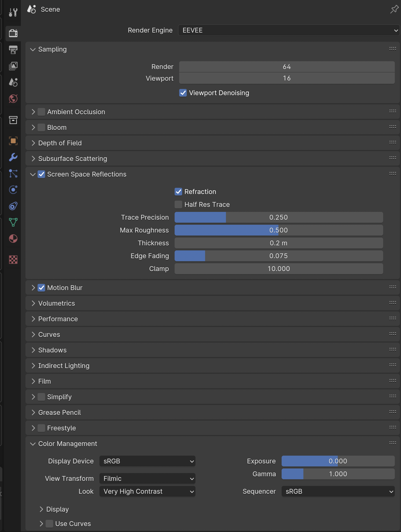Open the World properties tab
This screenshot has height=532, width=401.
(x=13, y=99)
